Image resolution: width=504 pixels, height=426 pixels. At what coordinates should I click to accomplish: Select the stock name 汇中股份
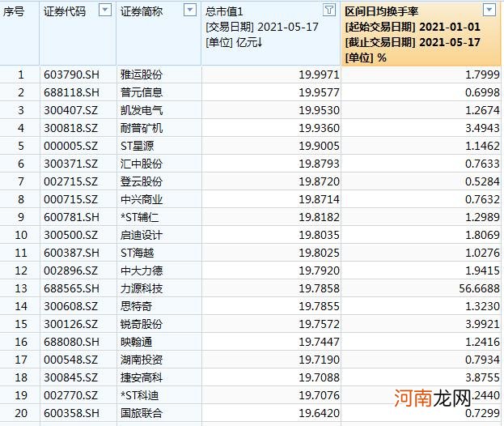pyautogui.click(x=142, y=164)
